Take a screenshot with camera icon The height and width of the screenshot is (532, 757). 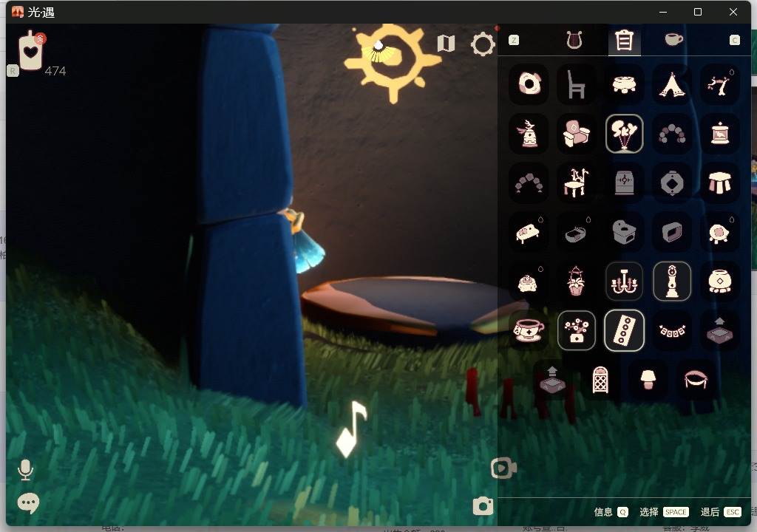[483, 506]
